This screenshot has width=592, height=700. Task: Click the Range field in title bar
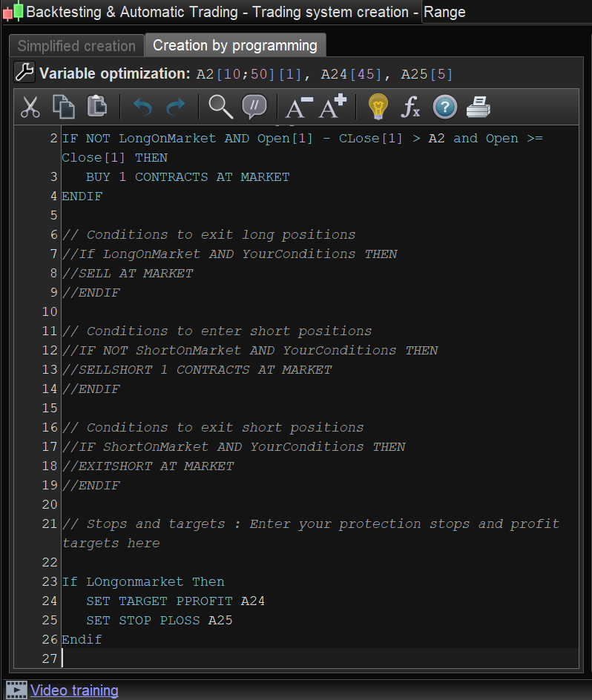(x=504, y=12)
